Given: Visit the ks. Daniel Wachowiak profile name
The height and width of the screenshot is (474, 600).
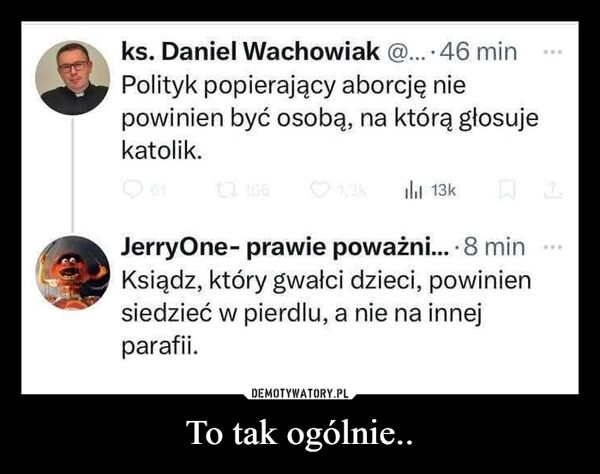Looking at the screenshot, I should click(x=250, y=51).
